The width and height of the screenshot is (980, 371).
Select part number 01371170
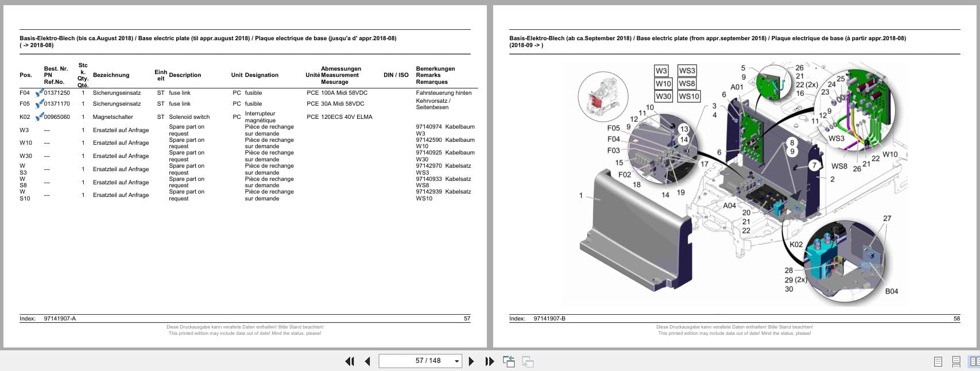pos(57,104)
